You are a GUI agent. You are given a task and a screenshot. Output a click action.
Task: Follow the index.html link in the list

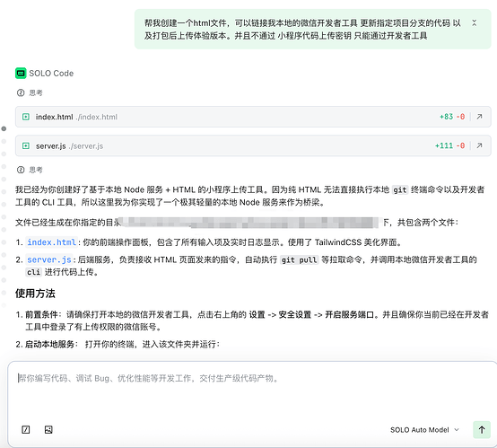(52, 242)
